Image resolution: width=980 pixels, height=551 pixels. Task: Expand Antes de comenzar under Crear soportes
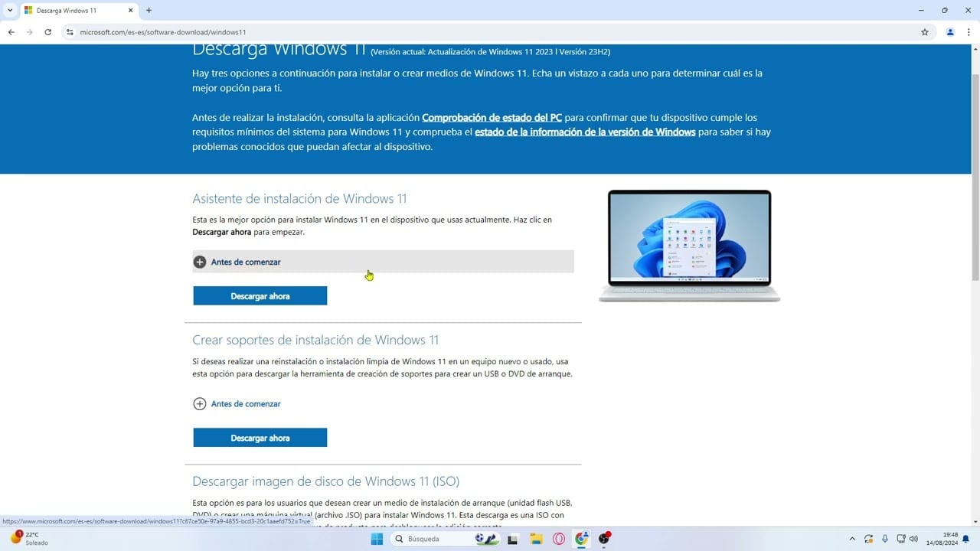pos(237,403)
